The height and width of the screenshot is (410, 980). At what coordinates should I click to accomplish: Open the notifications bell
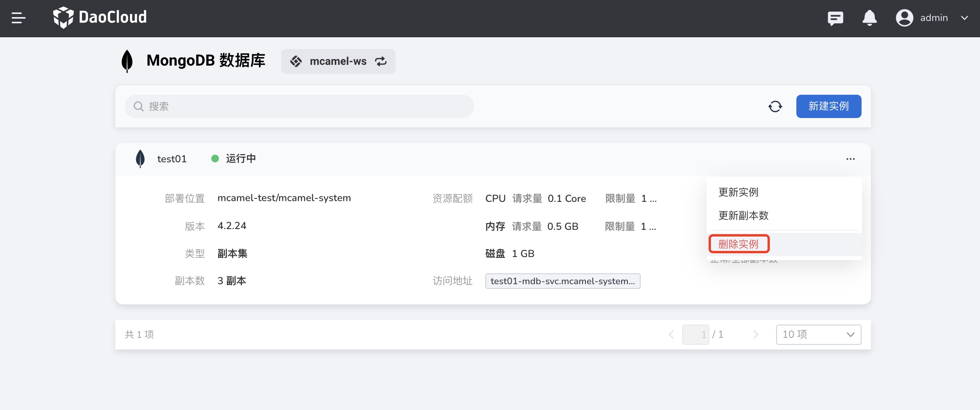pos(869,18)
